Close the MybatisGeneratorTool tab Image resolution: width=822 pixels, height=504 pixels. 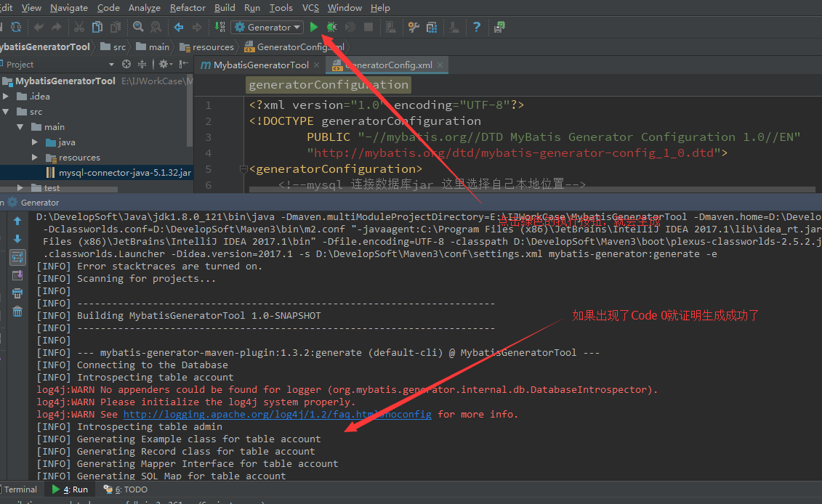[317, 65]
